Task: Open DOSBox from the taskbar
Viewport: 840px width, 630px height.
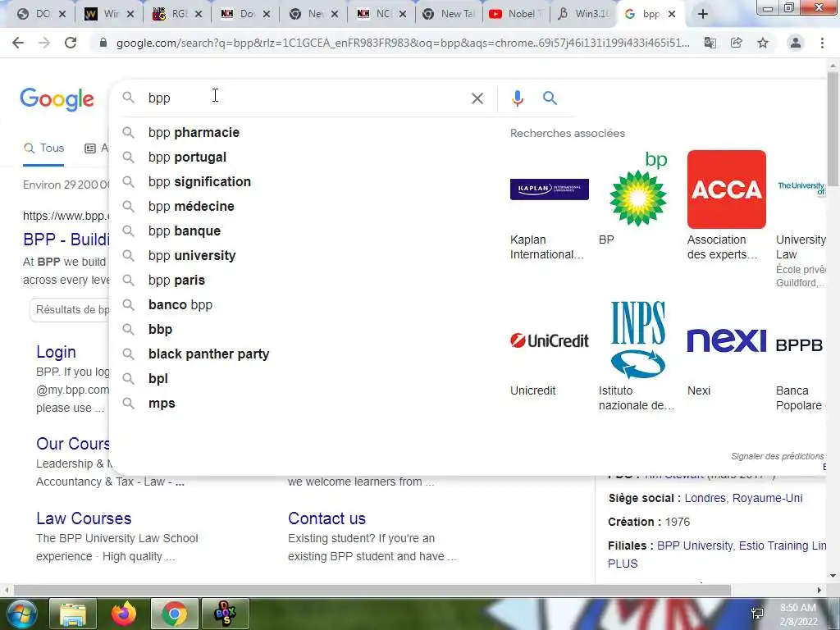Action: coord(225,614)
